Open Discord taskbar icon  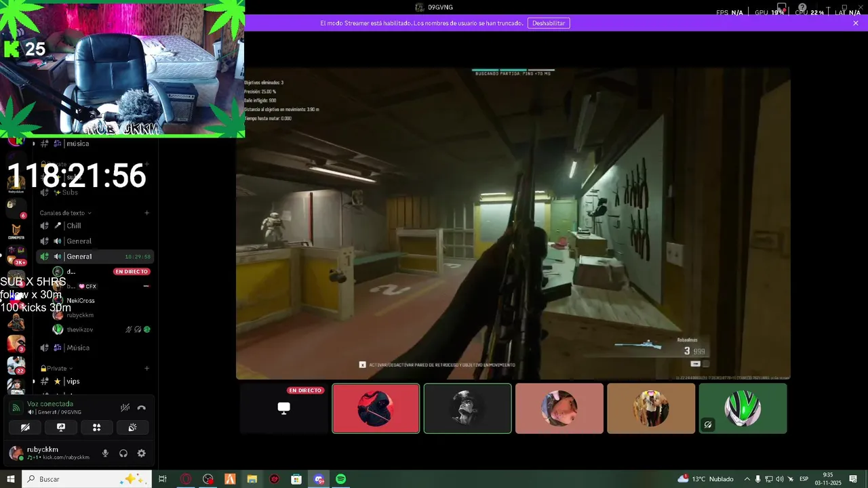click(x=319, y=479)
